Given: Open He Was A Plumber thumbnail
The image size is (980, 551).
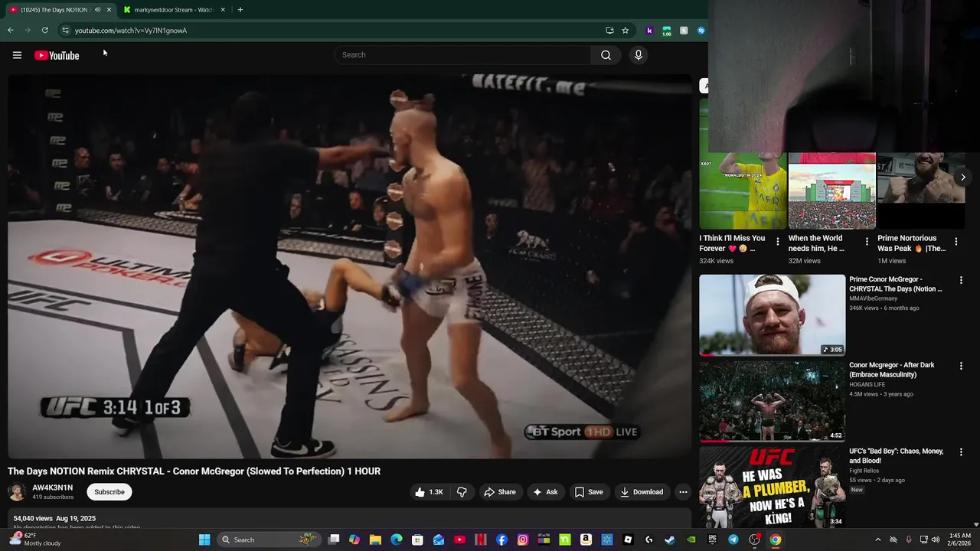Looking at the screenshot, I should 772,487.
